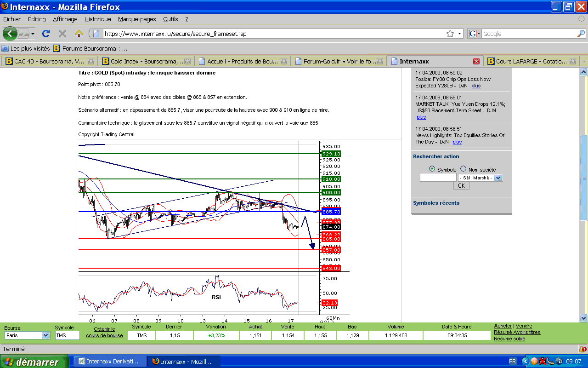
Task: Click the Firefox back navigation button
Action: pos(10,34)
